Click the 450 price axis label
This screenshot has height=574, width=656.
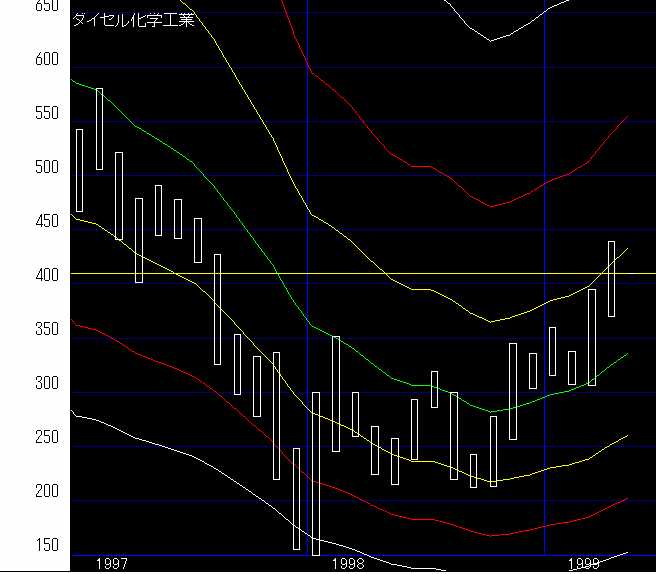tap(19, 222)
